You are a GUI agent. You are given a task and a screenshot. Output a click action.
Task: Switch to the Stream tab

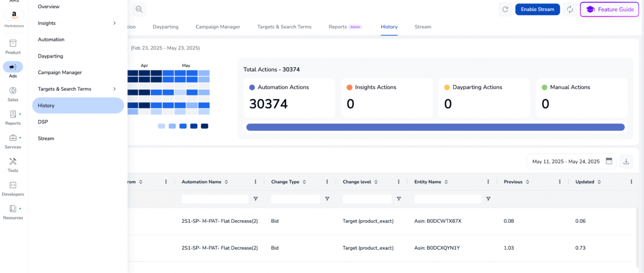pos(423,26)
